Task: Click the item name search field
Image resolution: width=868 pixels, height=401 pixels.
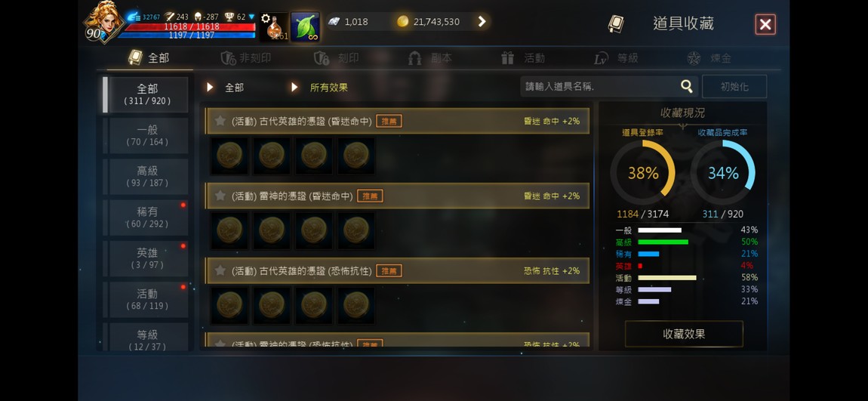Action: click(600, 86)
